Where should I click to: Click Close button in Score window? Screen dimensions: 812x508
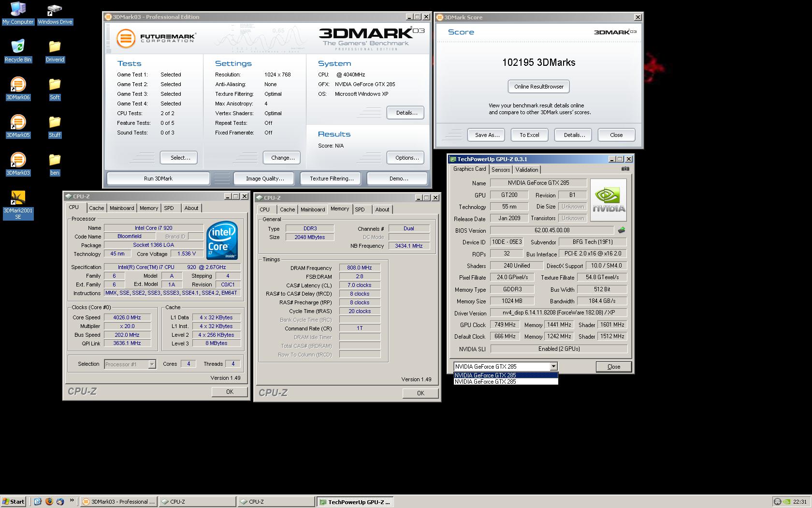tap(616, 135)
